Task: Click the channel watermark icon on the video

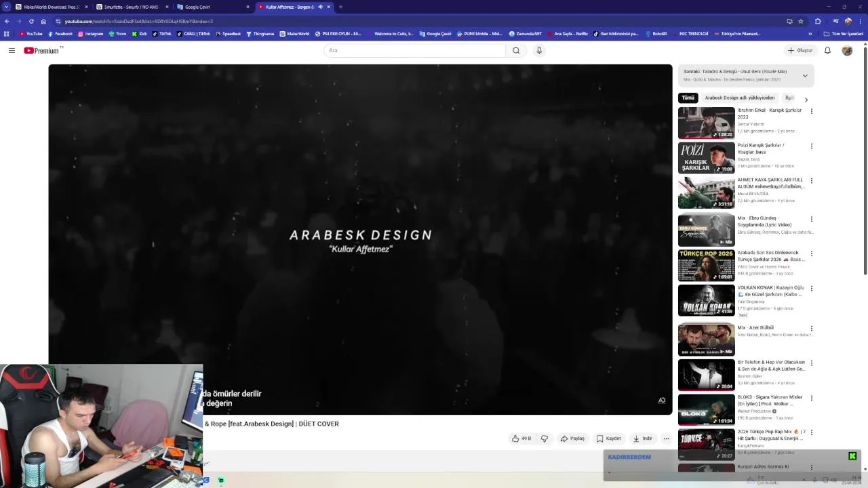Action: tap(662, 400)
